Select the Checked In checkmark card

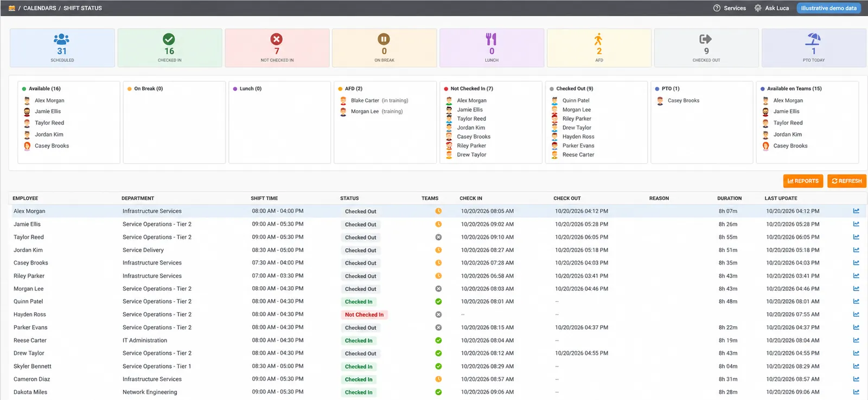pyautogui.click(x=169, y=48)
